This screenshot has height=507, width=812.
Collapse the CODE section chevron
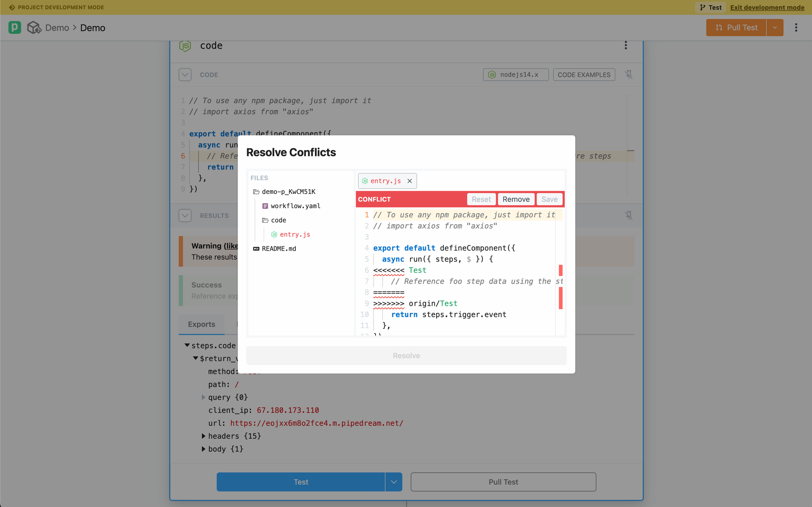click(x=185, y=75)
